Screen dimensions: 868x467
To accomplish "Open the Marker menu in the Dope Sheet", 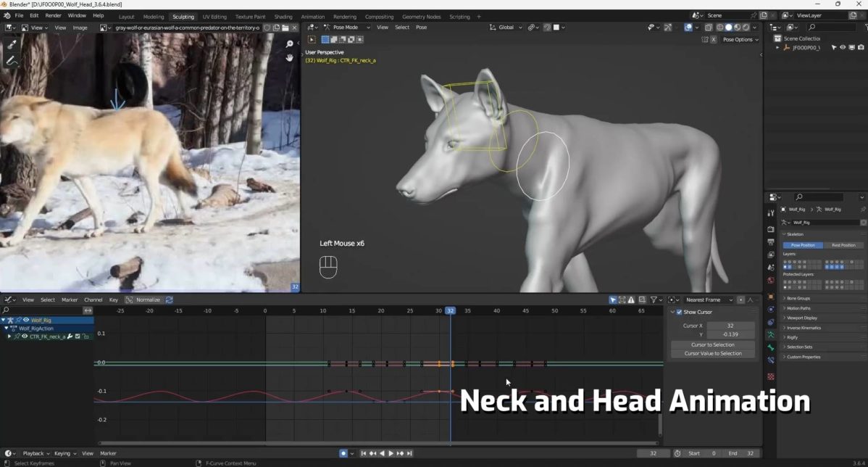I will [x=70, y=299].
